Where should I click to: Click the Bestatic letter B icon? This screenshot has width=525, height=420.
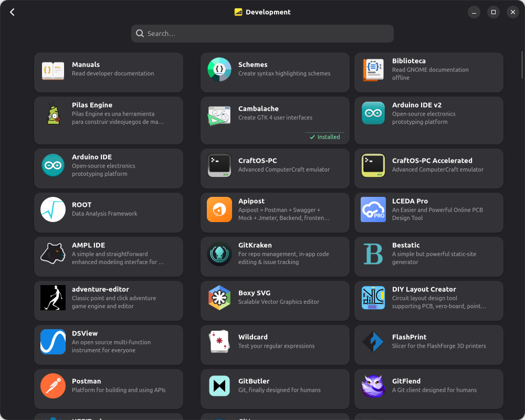coord(373,254)
